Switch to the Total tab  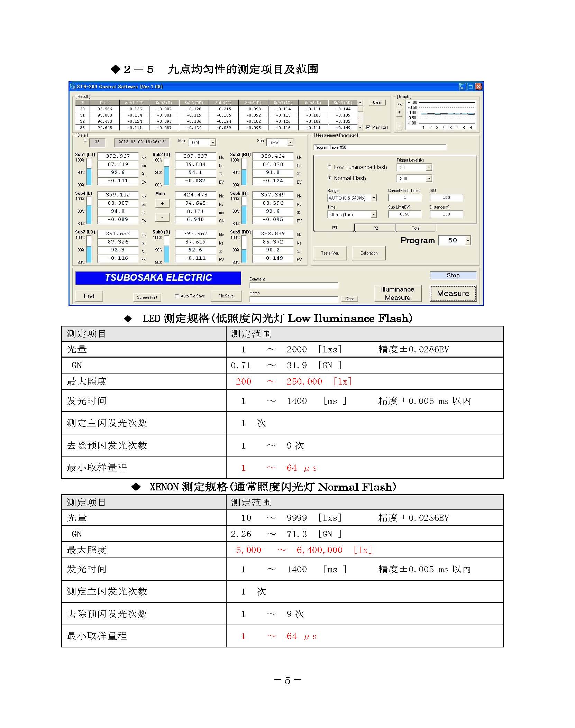pos(416,228)
